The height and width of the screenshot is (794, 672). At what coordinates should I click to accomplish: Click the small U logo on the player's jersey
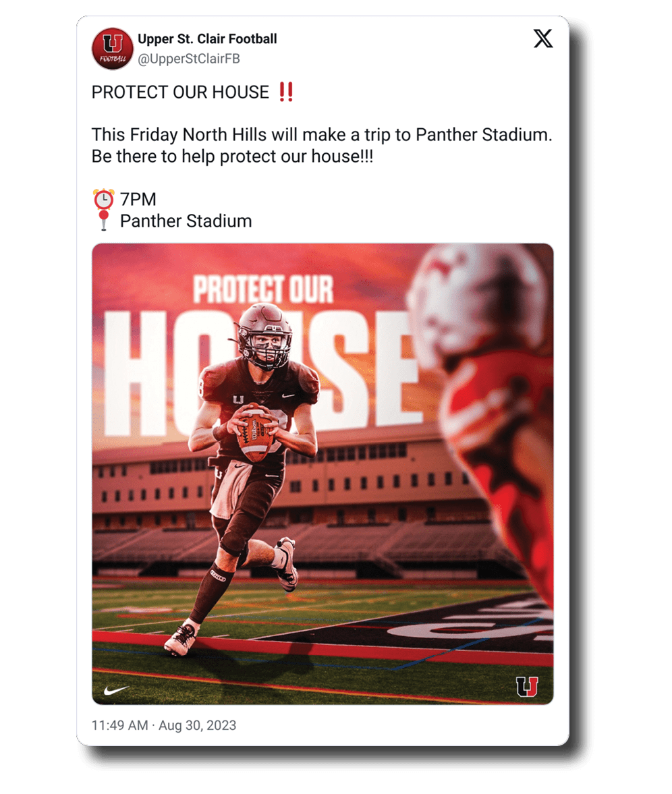point(238,399)
